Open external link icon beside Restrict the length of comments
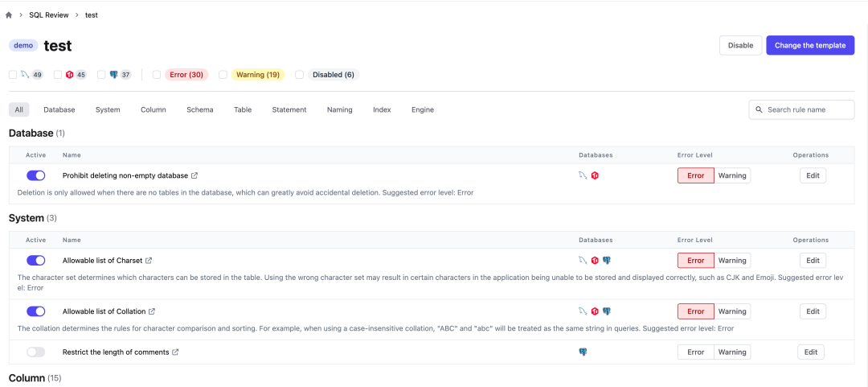 click(176, 352)
